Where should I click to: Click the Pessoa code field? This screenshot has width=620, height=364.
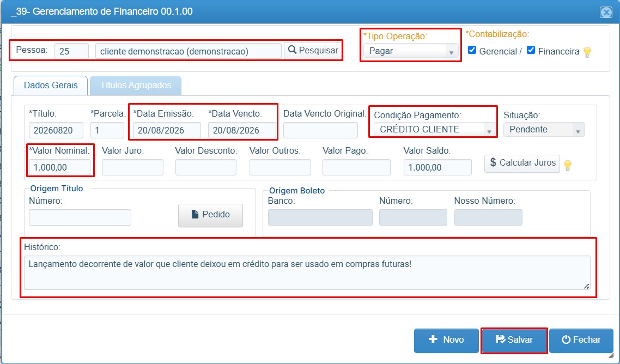[x=71, y=51]
